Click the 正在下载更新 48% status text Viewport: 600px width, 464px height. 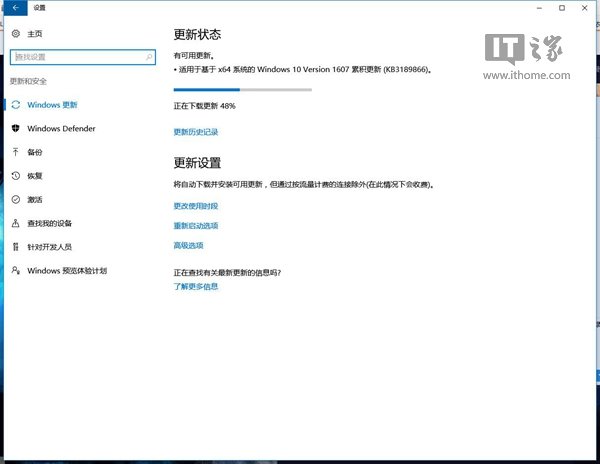click(x=204, y=106)
